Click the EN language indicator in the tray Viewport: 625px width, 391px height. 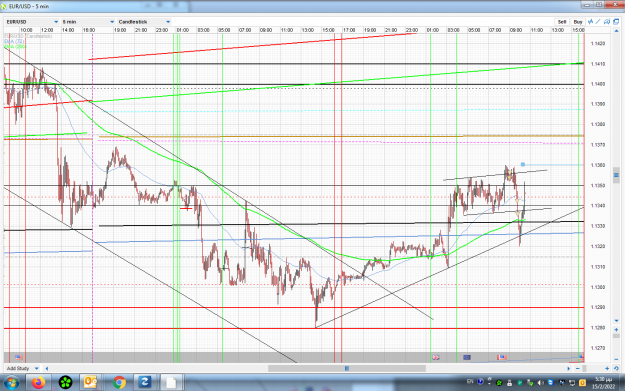[x=470, y=382]
